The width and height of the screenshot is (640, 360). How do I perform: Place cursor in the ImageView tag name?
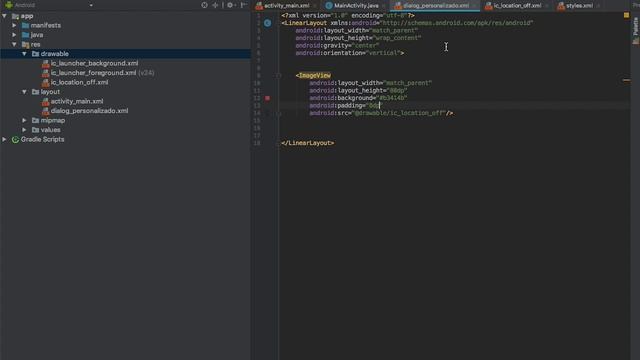point(315,76)
